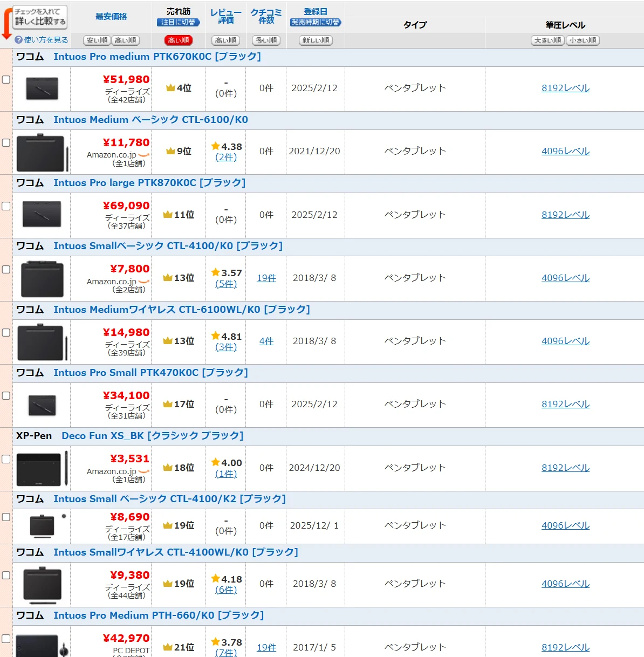
Task: Open the (6件) reviews link rated 4.18
Action: [226, 590]
